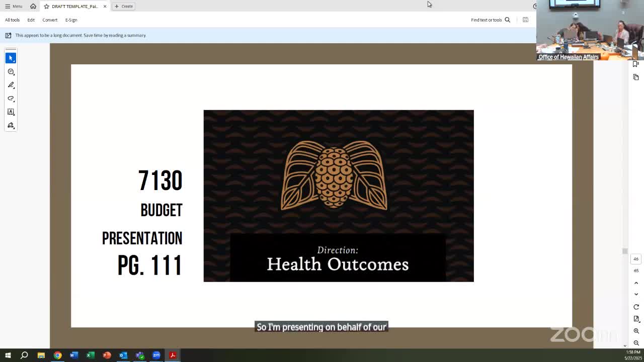This screenshot has width=644, height=362.
Task: Select the Fill and Sign tool
Action: click(11, 125)
